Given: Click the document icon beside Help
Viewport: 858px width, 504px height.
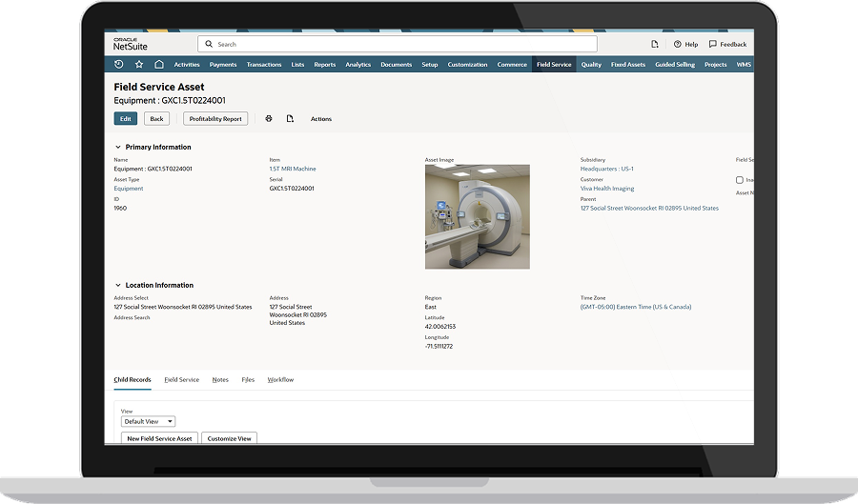Looking at the screenshot, I should point(654,44).
